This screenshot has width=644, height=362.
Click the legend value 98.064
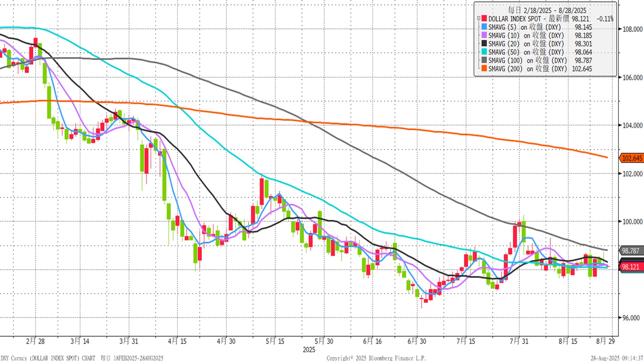(583, 52)
